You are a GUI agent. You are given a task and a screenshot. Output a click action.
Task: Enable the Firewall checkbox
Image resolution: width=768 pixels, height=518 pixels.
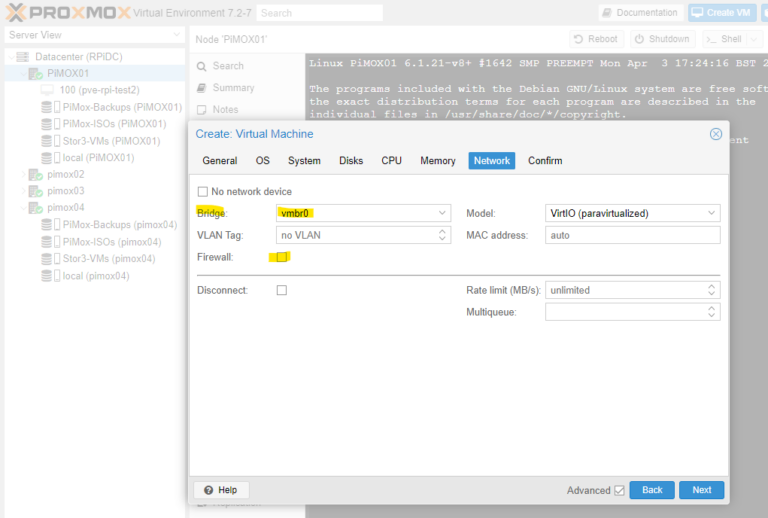click(x=282, y=257)
